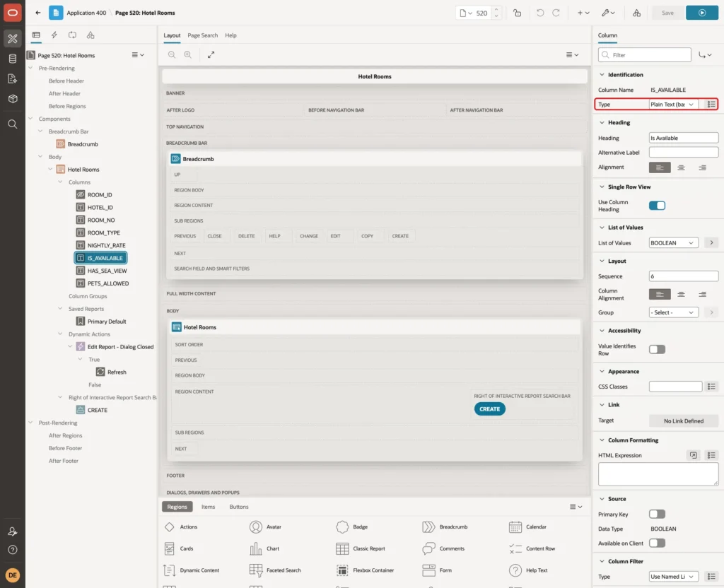Open the Utilities wrench menu
Screen dimensions: 724x588
pos(608,13)
